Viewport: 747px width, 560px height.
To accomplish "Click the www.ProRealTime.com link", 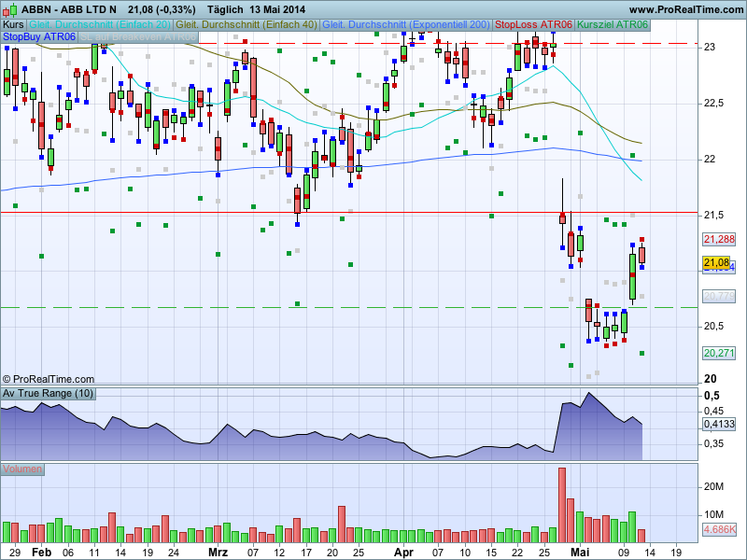I will pos(686,9).
